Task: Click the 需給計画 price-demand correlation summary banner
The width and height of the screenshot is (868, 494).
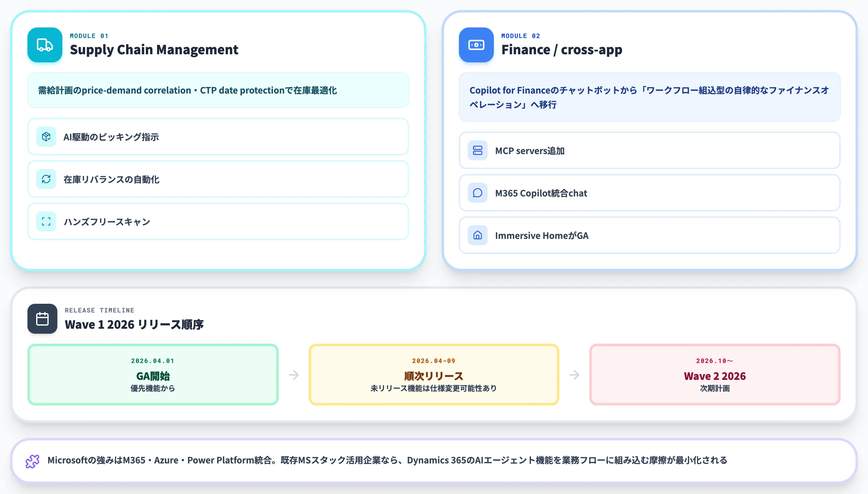Action: 218,90
